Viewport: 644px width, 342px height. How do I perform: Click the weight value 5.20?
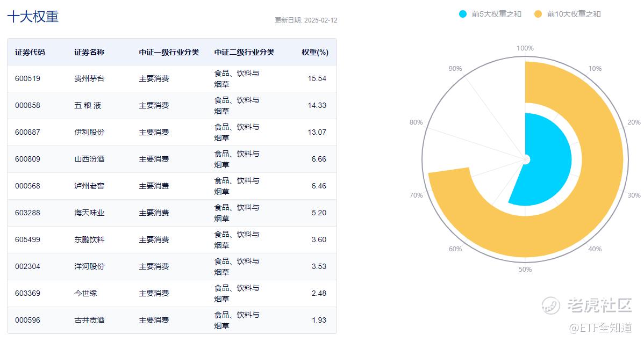click(319, 213)
